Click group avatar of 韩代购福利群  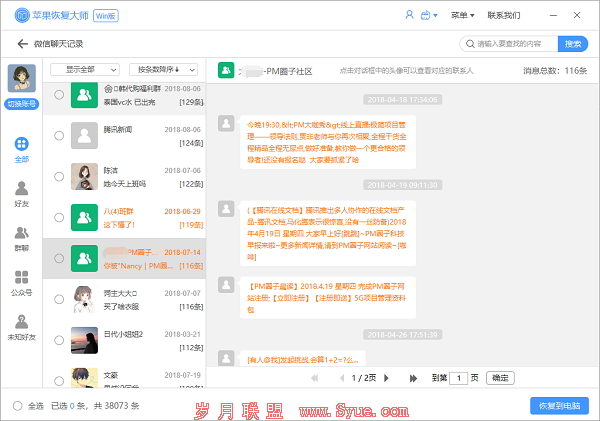coord(84,95)
